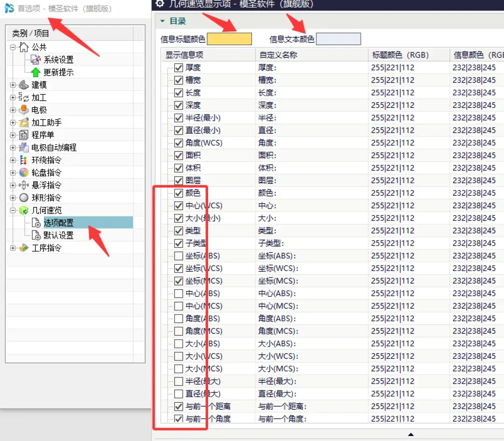Collapse the 目录 section triangle

pos(162,21)
